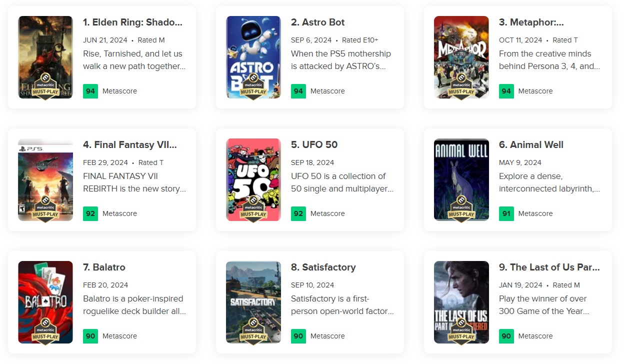Click the 92 Metascore badge for UFO 50
This screenshot has height=364, width=627.
[x=298, y=213]
